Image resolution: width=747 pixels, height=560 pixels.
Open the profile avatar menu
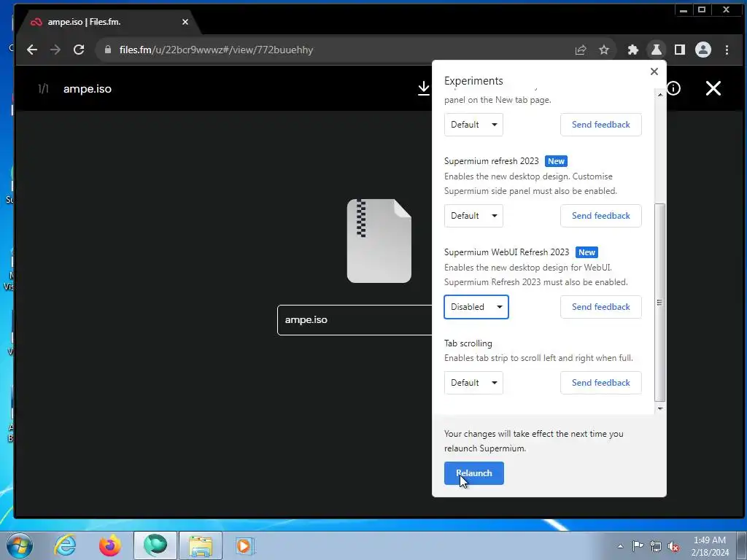point(703,50)
